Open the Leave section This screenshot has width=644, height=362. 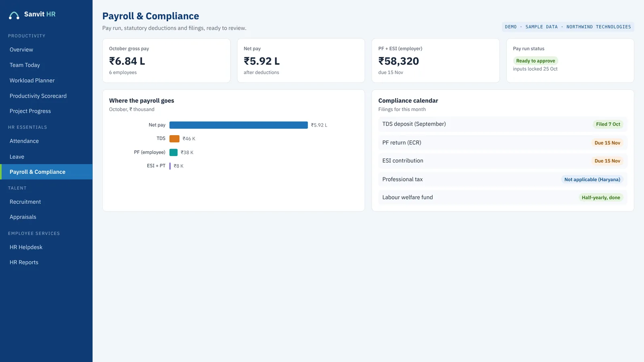[46, 156]
